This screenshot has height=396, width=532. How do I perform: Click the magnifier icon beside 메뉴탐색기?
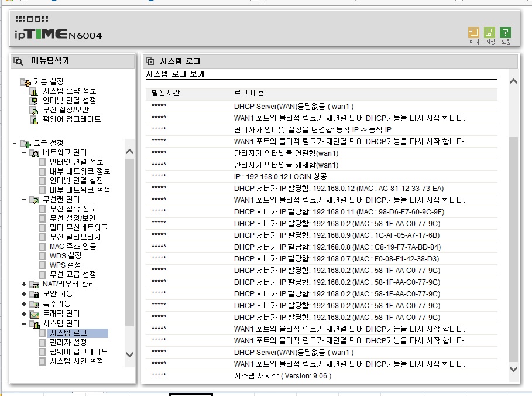18,61
